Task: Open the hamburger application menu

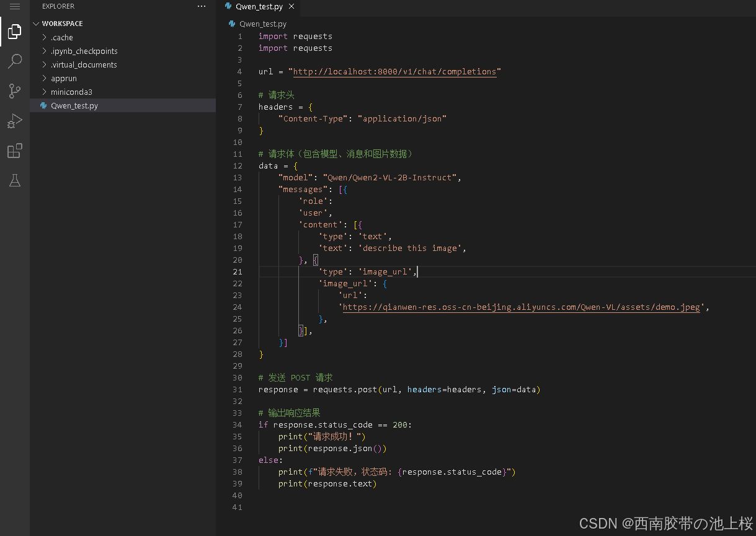Action: (15, 6)
